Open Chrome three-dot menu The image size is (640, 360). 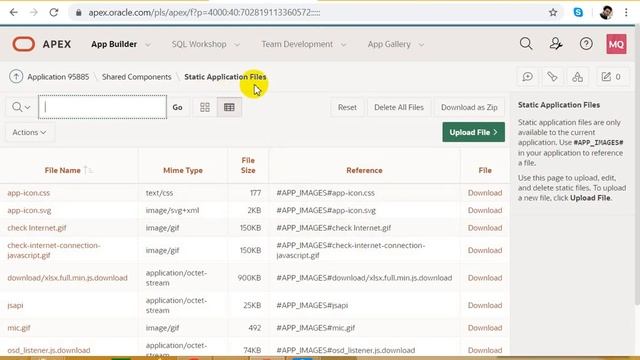coord(626,12)
